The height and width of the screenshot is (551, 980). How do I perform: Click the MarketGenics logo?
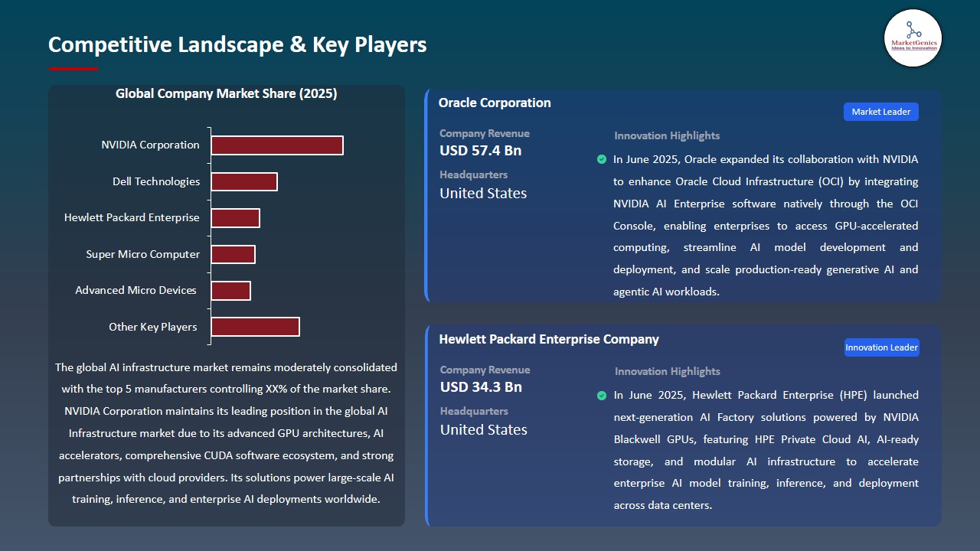tap(913, 37)
